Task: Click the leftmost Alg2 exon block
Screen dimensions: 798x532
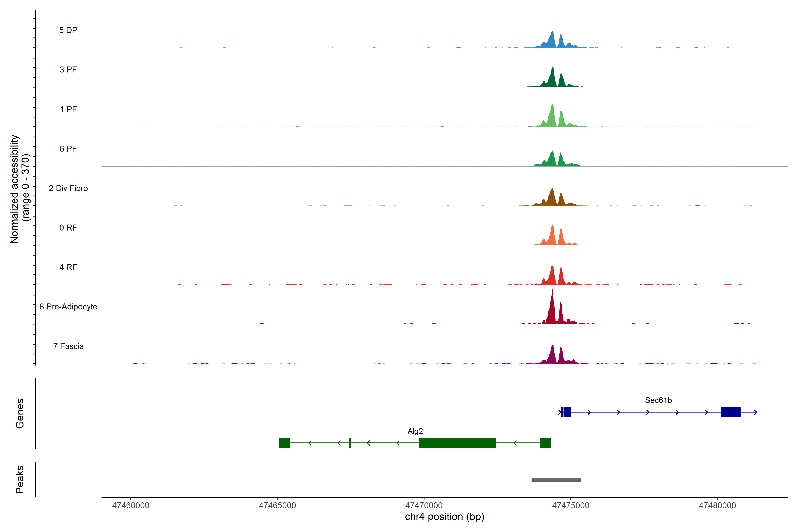Action: coord(284,443)
